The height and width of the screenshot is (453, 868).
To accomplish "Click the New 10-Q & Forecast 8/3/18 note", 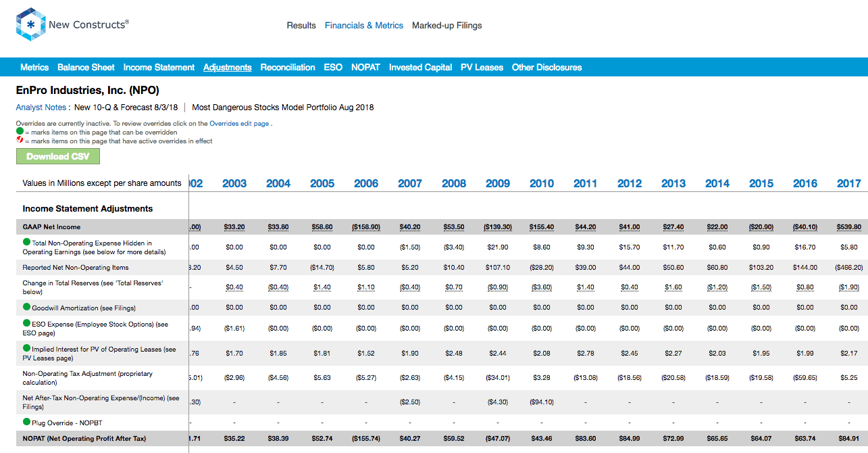I will tap(126, 108).
